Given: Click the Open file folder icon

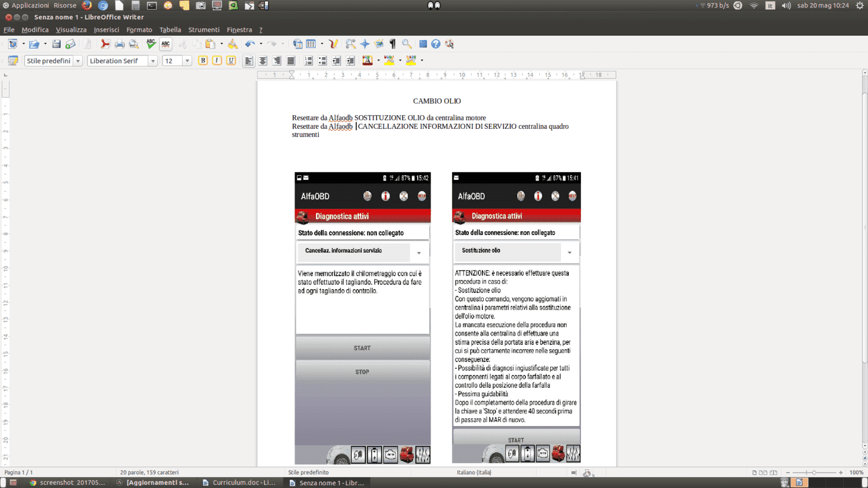Looking at the screenshot, I should (34, 44).
